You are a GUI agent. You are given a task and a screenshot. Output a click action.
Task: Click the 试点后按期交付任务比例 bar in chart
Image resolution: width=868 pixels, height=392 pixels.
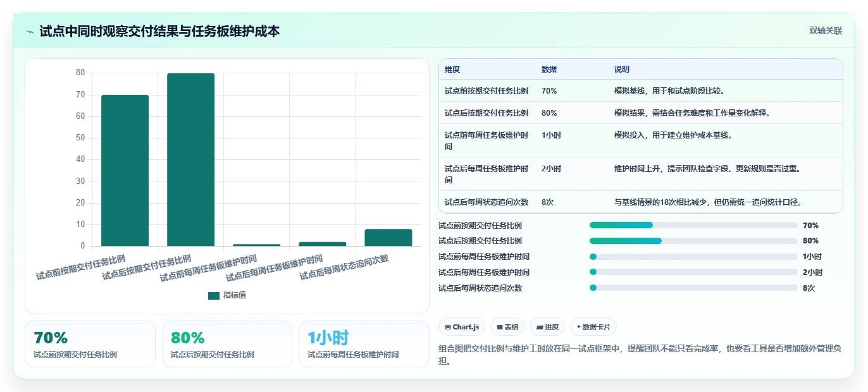191,160
